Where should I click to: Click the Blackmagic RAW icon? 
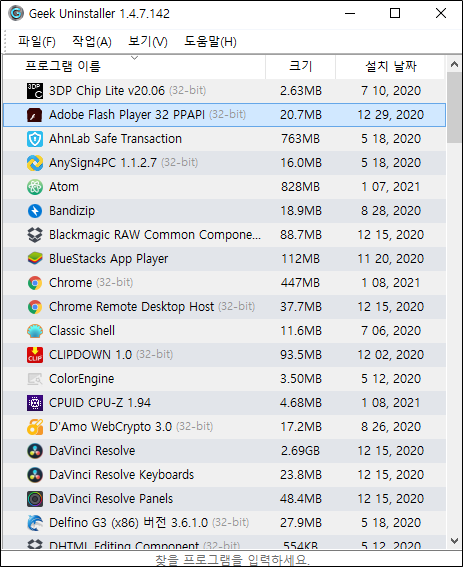(35, 235)
